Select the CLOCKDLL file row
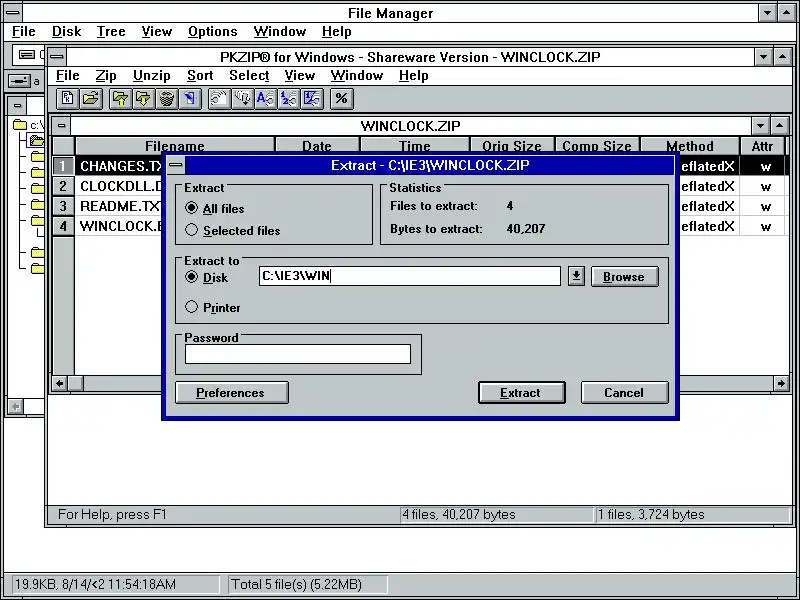The width and height of the screenshot is (800, 600). (x=118, y=186)
